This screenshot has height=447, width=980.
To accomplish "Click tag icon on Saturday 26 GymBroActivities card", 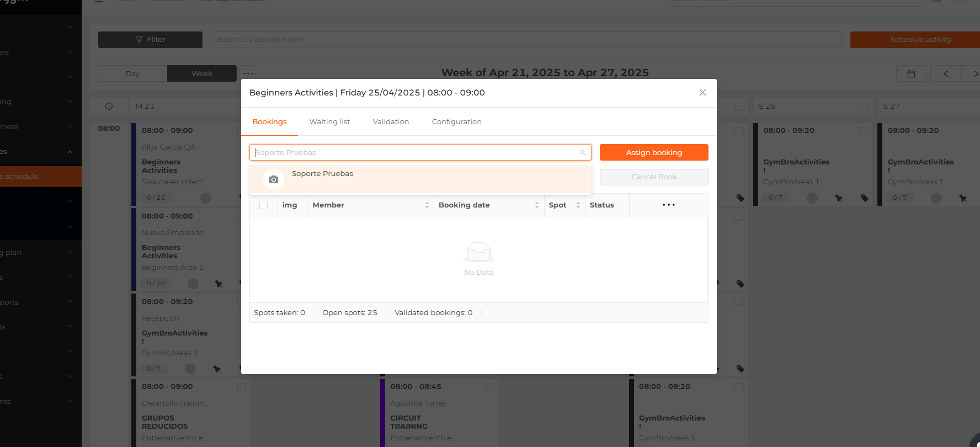I will click(x=865, y=198).
